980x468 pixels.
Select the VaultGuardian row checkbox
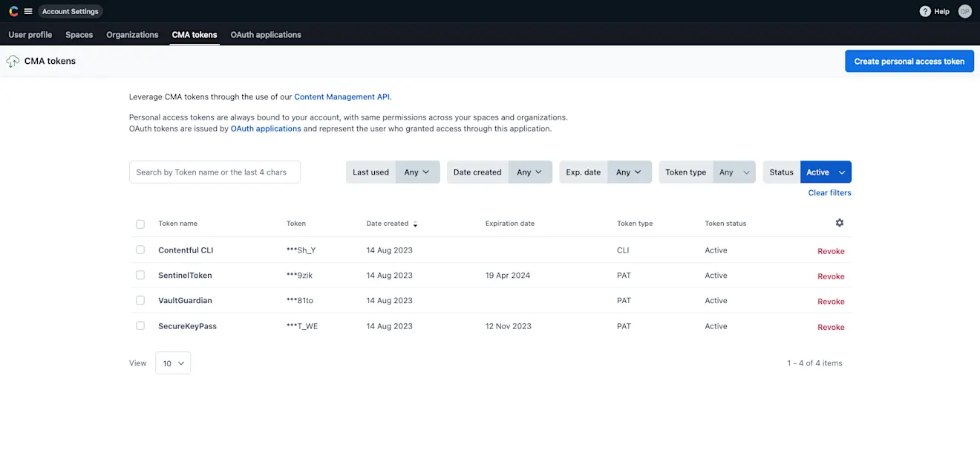point(140,301)
